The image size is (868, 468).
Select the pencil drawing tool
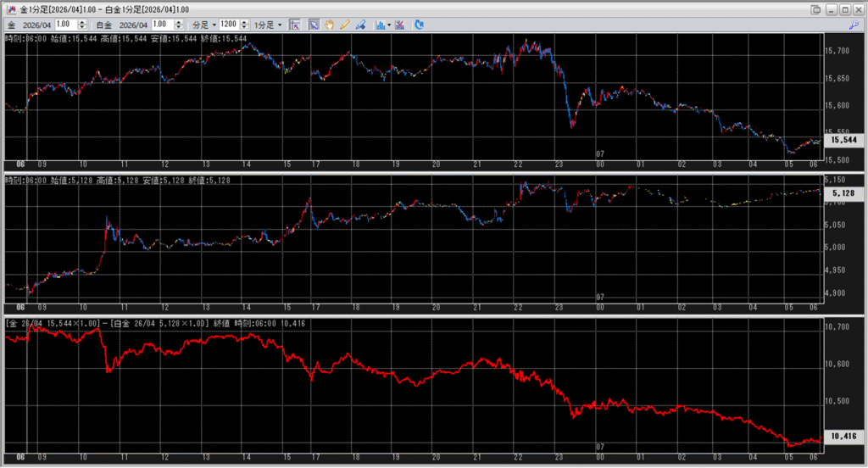tap(345, 25)
